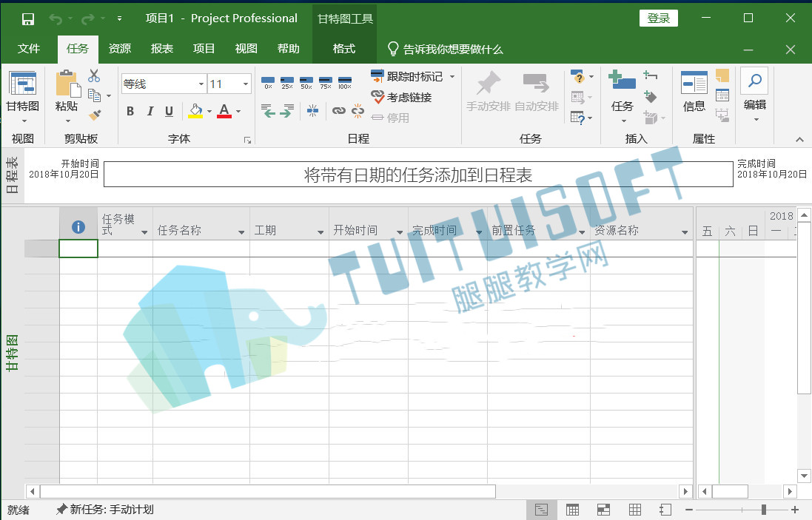Open 资源名称 column filter dropdown
The width and height of the screenshot is (812, 520).
(685, 232)
